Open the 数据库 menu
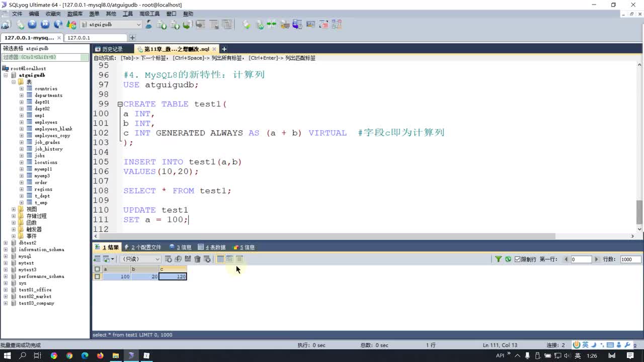The image size is (644, 362). coord(74,14)
